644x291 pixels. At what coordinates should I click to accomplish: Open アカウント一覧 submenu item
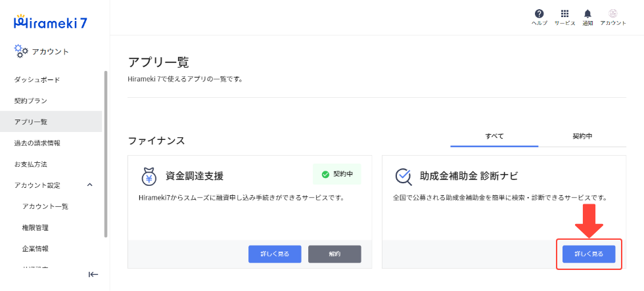click(x=45, y=206)
